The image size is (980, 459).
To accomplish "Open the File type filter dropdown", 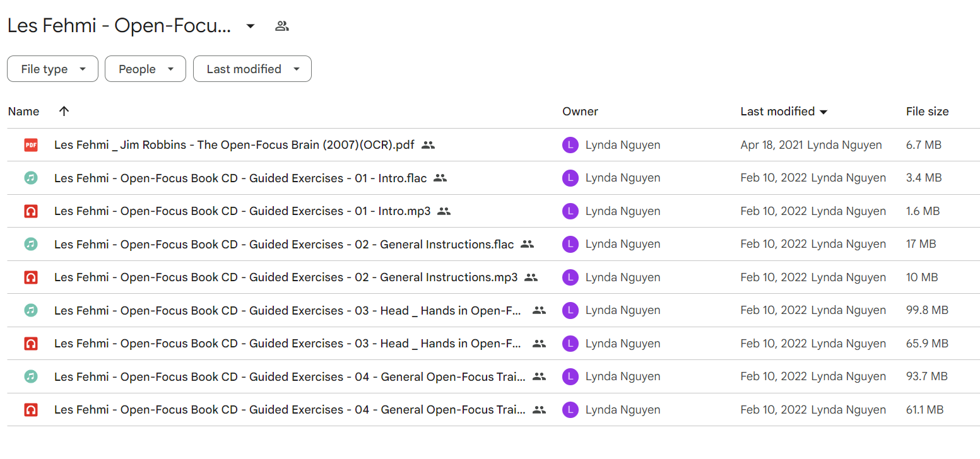I will (52, 69).
